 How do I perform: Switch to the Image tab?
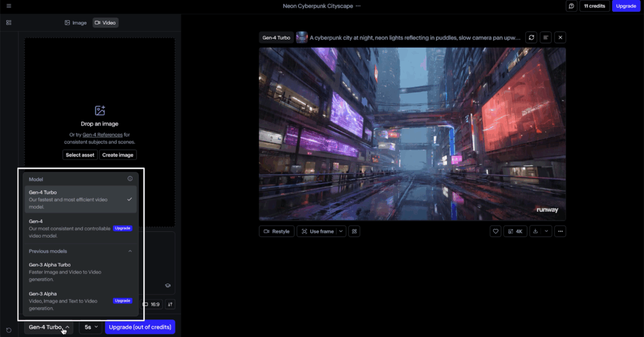click(x=75, y=23)
